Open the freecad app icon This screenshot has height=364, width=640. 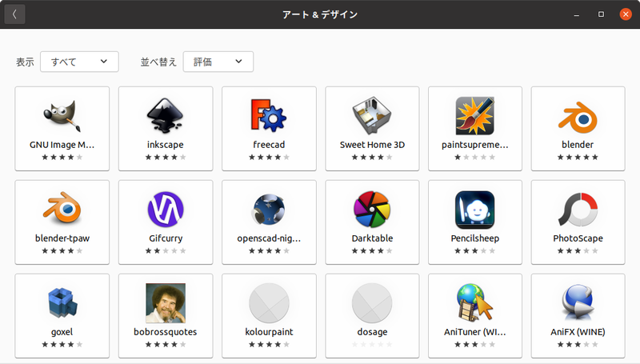pyautogui.click(x=269, y=115)
